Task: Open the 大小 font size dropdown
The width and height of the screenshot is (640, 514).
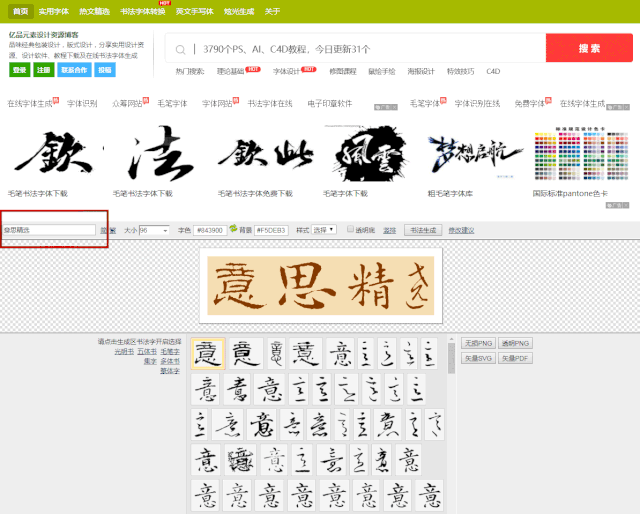Action: coord(155,230)
